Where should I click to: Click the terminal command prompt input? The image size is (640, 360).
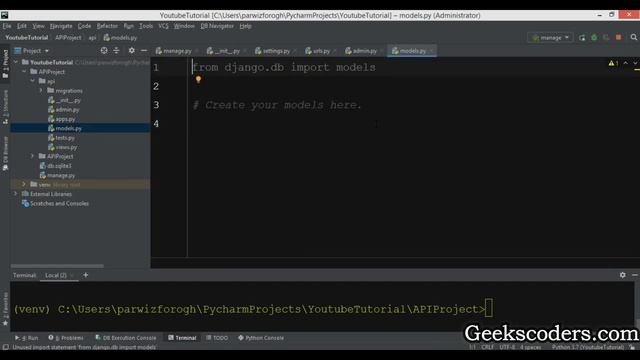pos(489,309)
